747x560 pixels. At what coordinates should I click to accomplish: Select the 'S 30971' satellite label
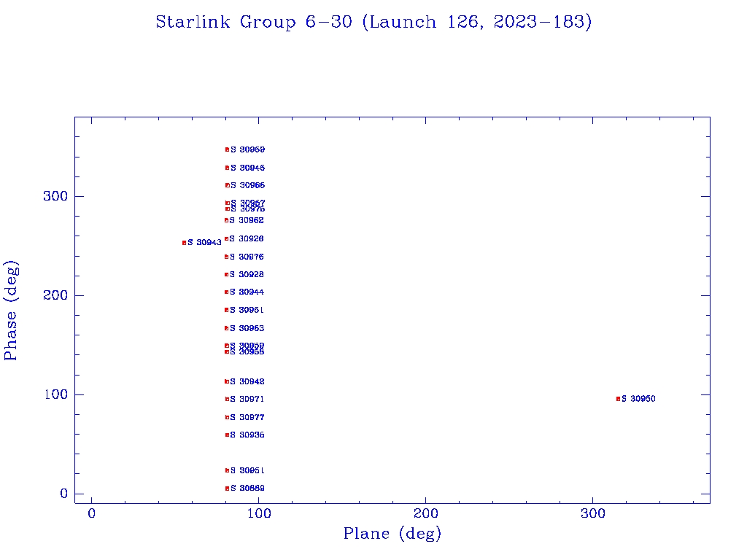coord(247,399)
